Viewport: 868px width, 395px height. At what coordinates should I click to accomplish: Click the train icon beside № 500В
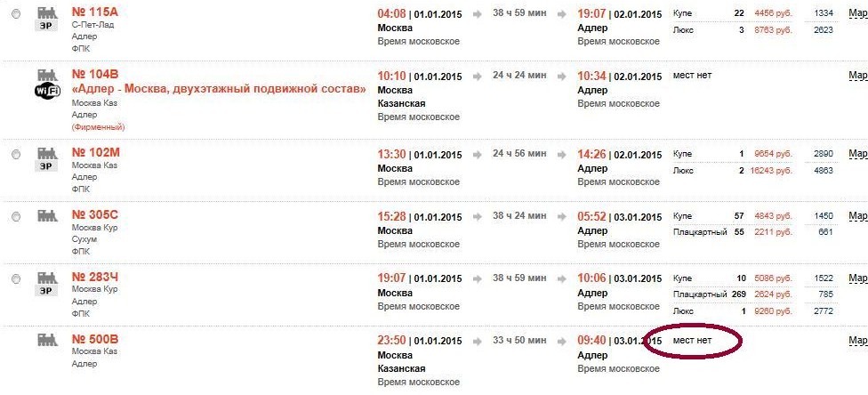point(45,340)
